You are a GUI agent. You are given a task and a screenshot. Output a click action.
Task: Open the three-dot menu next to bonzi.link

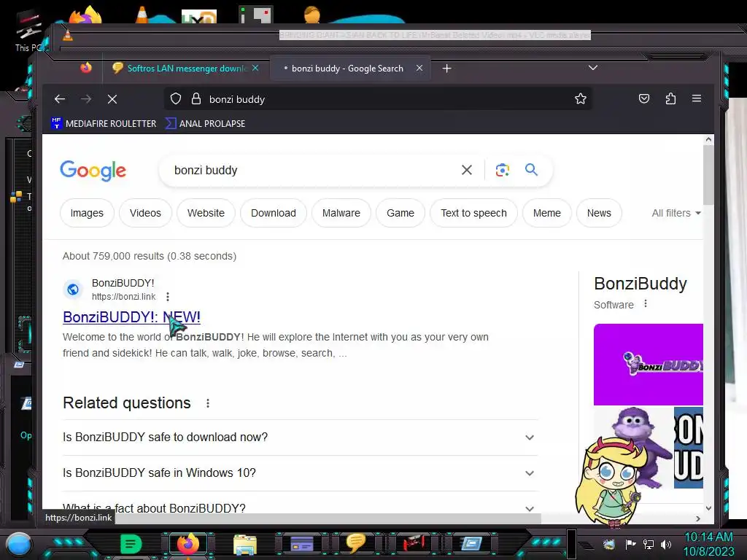click(x=168, y=297)
